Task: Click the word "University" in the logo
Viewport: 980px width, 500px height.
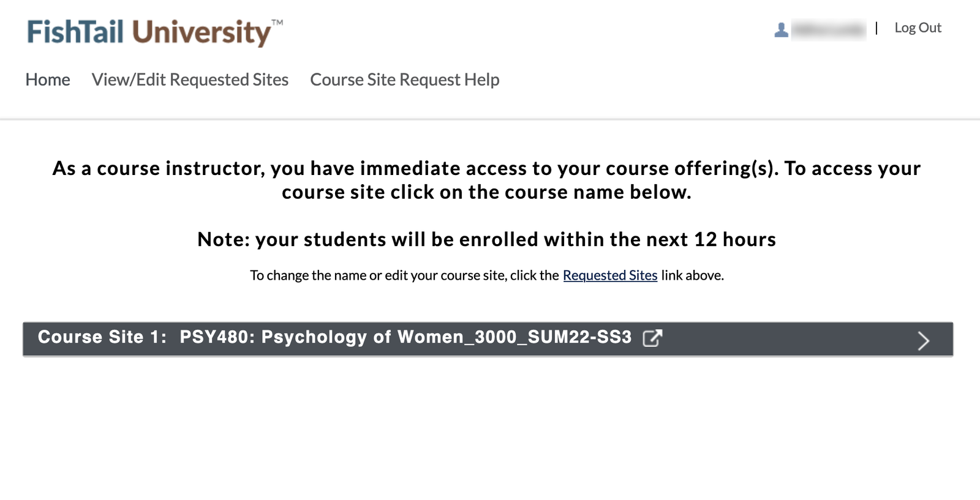Action: pyautogui.click(x=201, y=32)
